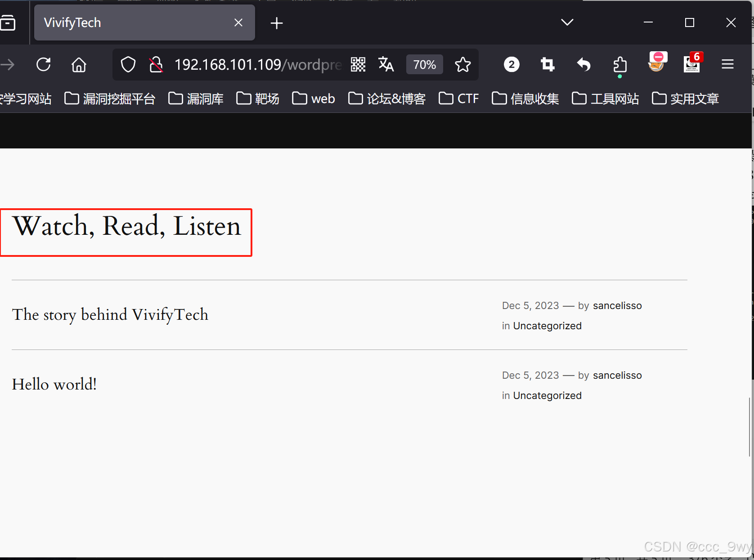The image size is (754, 560).
Task: Open the hamburger application menu
Action: click(727, 64)
